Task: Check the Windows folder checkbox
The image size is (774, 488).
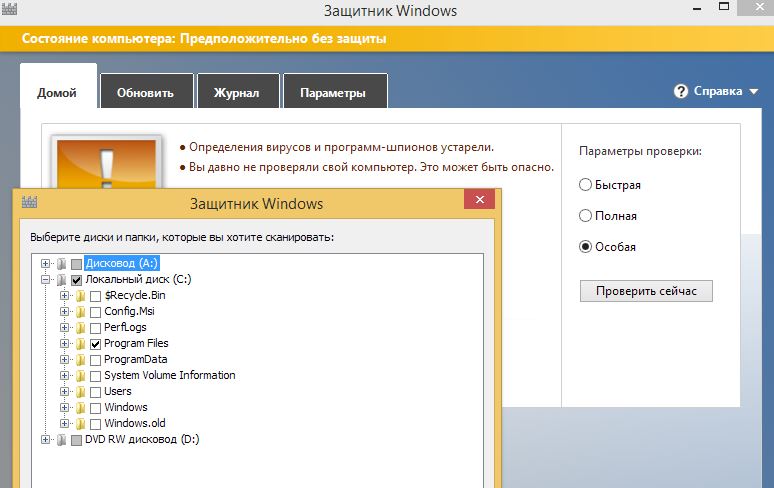Action: (x=96, y=408)
